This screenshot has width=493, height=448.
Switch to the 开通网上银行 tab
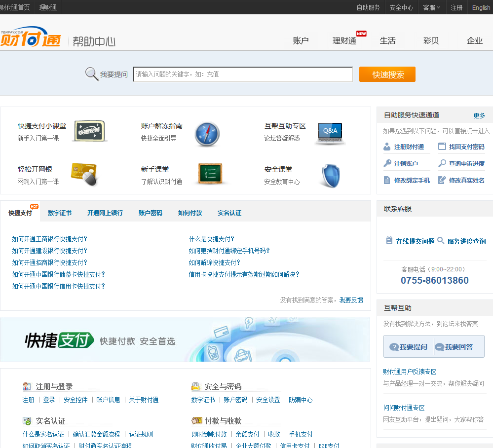[x=105, y=213]
